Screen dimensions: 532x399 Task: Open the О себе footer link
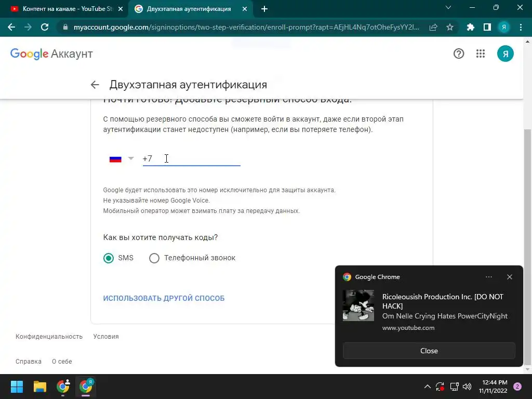(x=62, y=362)
